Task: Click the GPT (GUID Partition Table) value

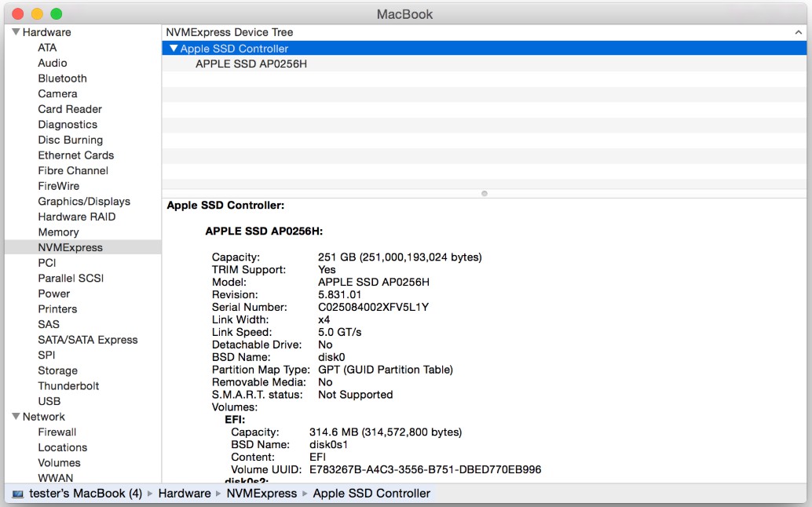Action: pyautogui.click(x=386, y=370)
